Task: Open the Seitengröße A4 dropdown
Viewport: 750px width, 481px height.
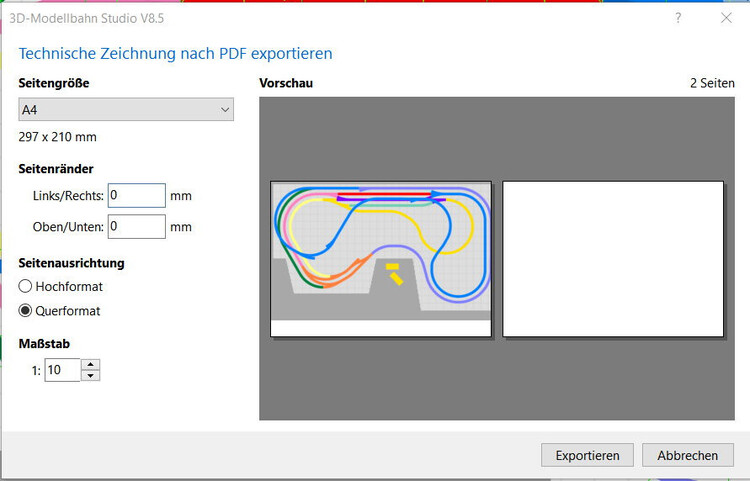Action: [x=126, y=109]
